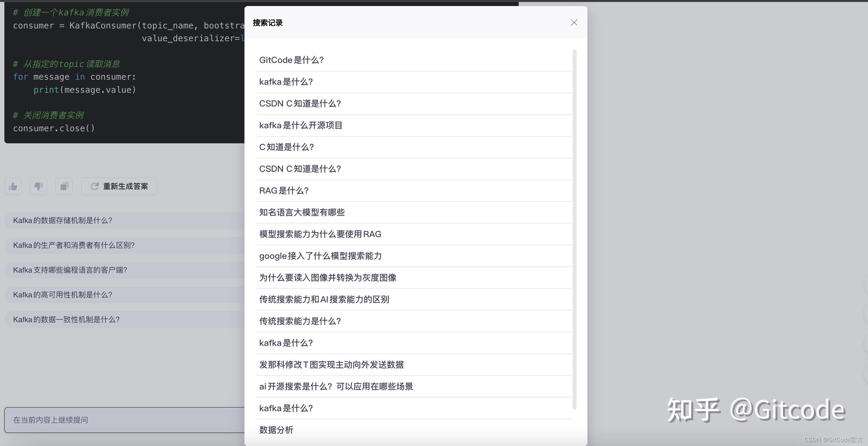Click the 重新生成答案 button
The image size is (868, 446).
point(119,186)
